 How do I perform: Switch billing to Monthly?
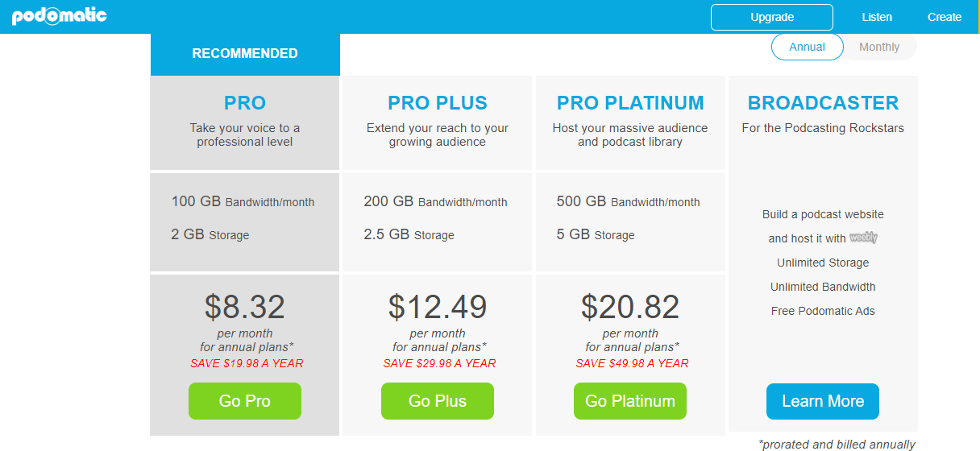pos(879,47)
